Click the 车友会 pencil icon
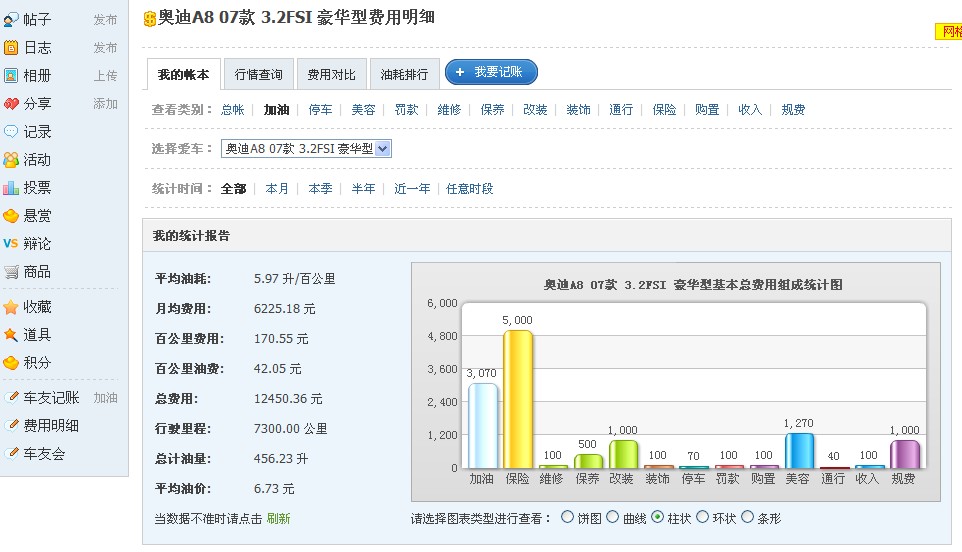 tap(12, 453)
